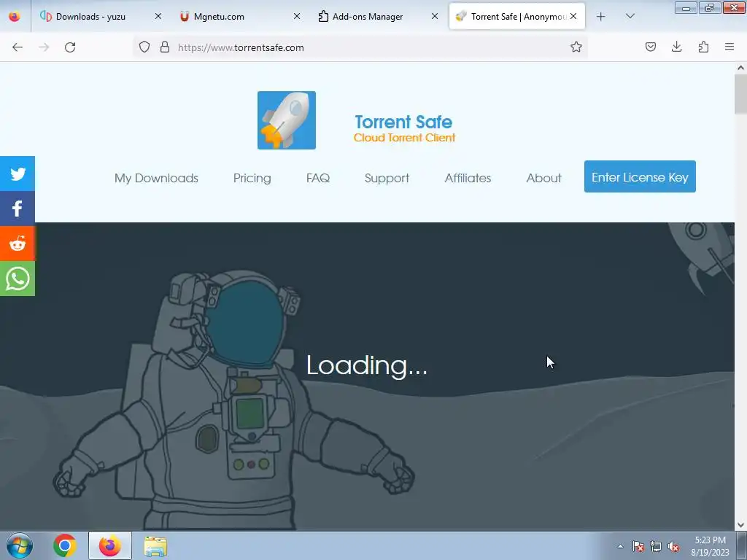Viewport: 747px width, 560px height.
Task: Share on Facebook using the sidebar icon
Action: coord(18,209)
